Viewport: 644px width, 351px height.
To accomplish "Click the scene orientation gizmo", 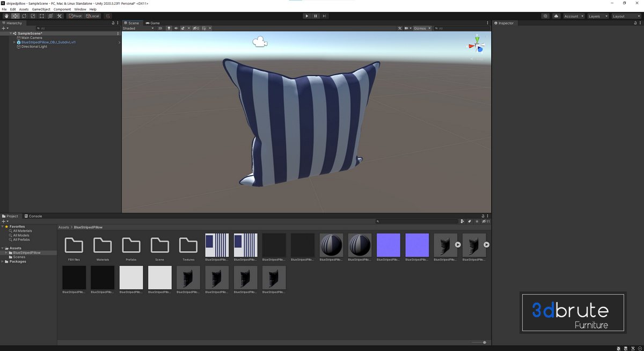I will tap(476, 45).
